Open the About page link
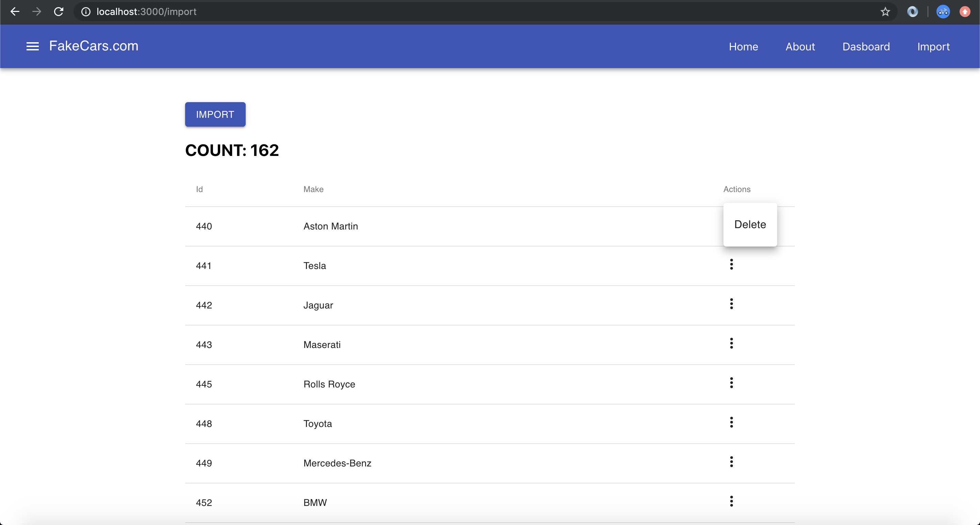980x525 pixels. coord(800,46)
